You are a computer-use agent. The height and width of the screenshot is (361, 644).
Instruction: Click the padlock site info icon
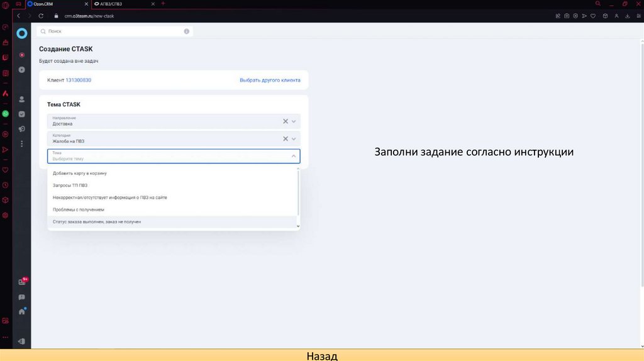(56, 16)
